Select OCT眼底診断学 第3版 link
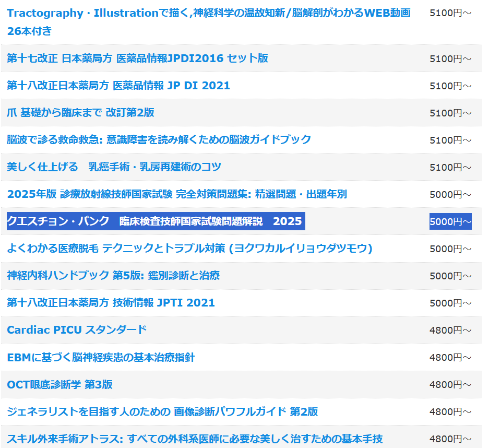489x448 pixels. [x=59, y=385]
